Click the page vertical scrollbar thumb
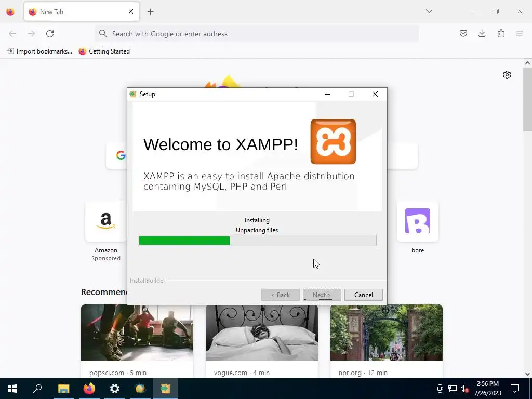This screenshot has height=399, width=532. coord(527,100)
